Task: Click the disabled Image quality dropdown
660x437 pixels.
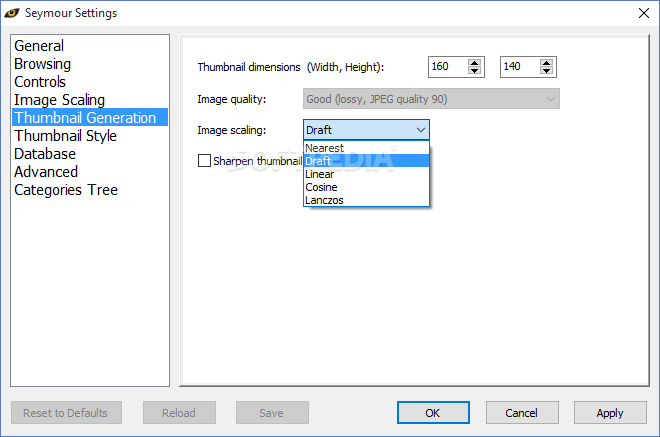Action: point(431,99)
